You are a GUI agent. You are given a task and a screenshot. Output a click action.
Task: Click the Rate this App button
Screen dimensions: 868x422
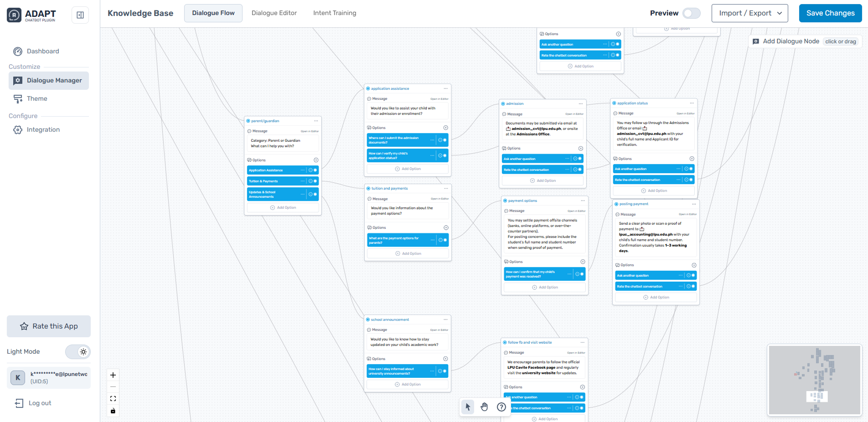point(49,326)
